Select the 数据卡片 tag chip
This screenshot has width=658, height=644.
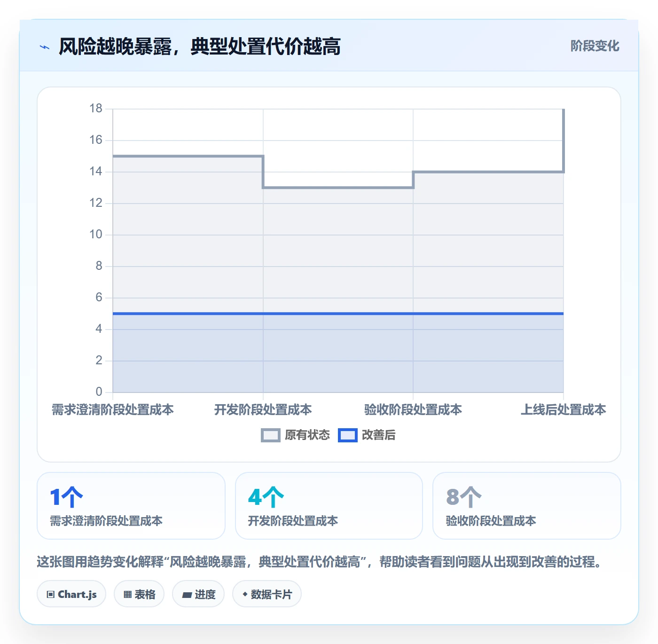click(x=266, y=594)
